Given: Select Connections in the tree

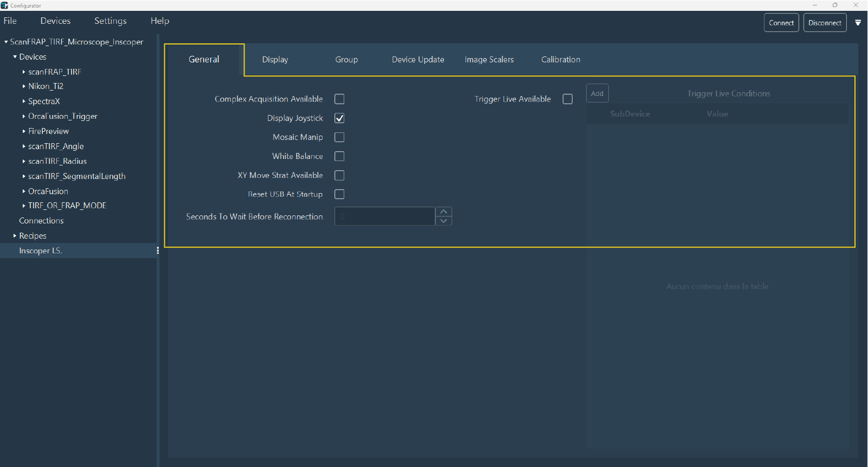Looking at the screenshot, I should pos(41,221).
